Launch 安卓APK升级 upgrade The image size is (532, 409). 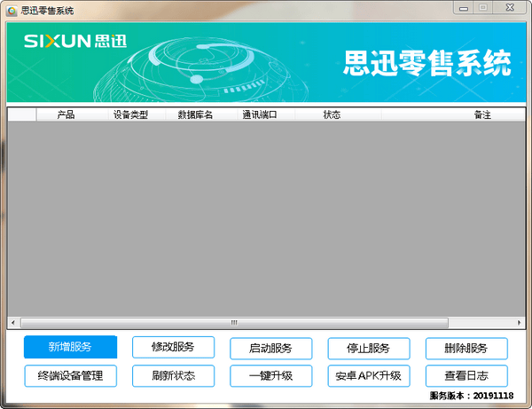[x=368, y=375]
